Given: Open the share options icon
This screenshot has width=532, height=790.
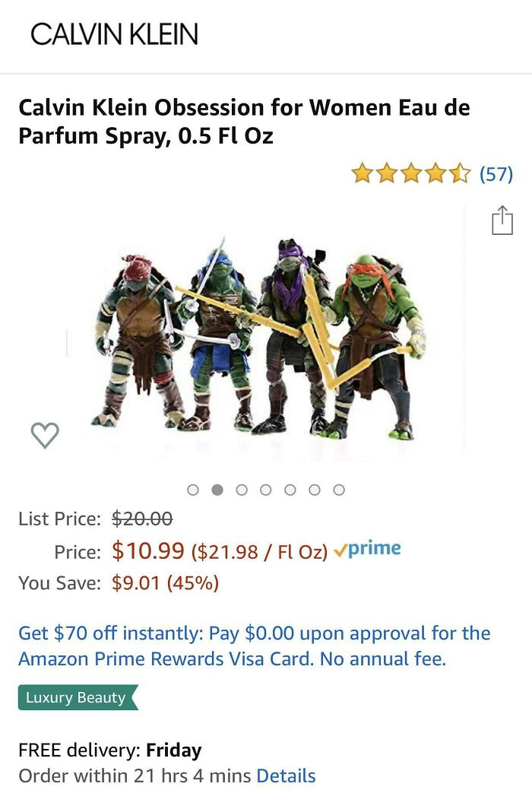Looking at the screenshot, I should [x=503, y=219].
